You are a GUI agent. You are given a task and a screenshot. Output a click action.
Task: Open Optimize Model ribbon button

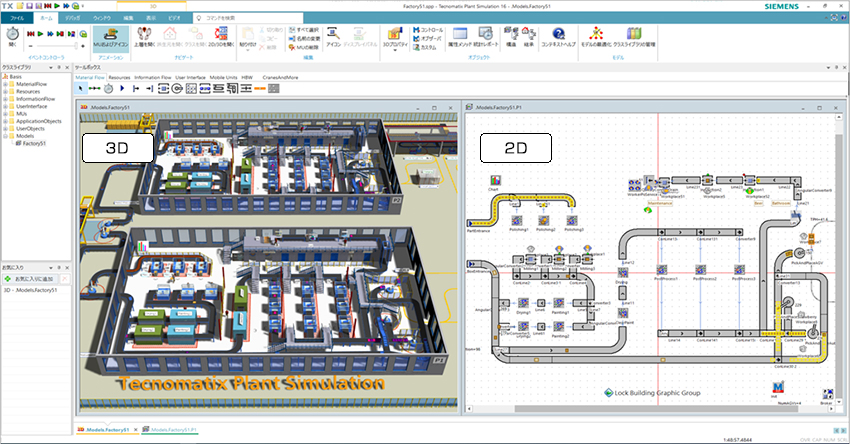[x=596, y=37]
